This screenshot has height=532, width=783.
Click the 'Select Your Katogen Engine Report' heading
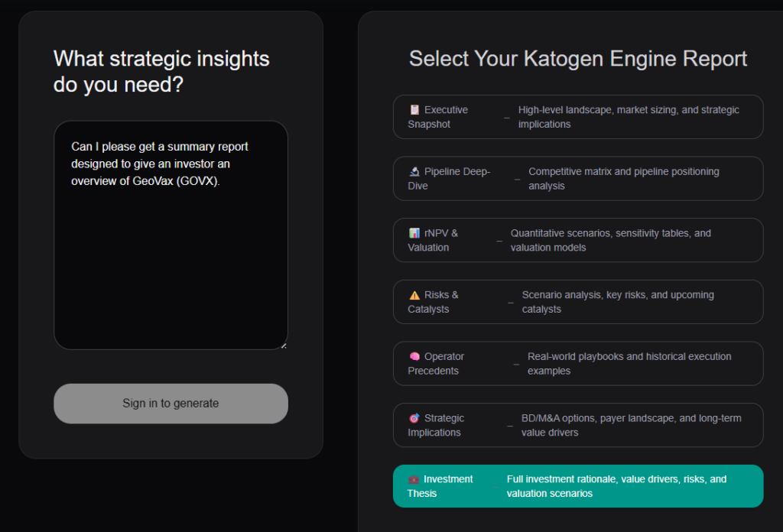[578, 59]
